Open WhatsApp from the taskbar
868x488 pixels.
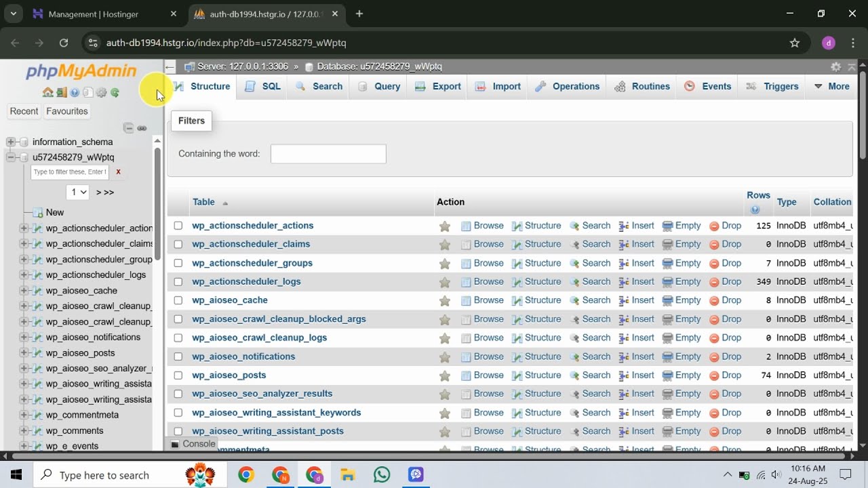382,475
